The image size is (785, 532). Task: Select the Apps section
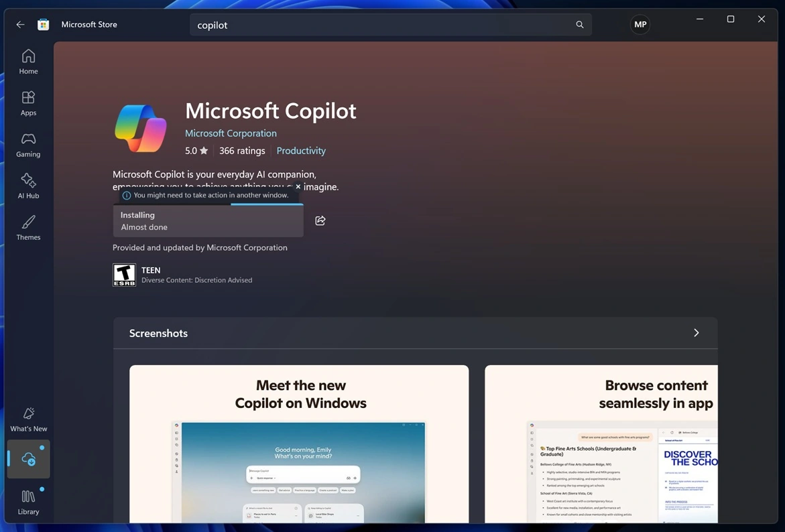coord(27,103)
